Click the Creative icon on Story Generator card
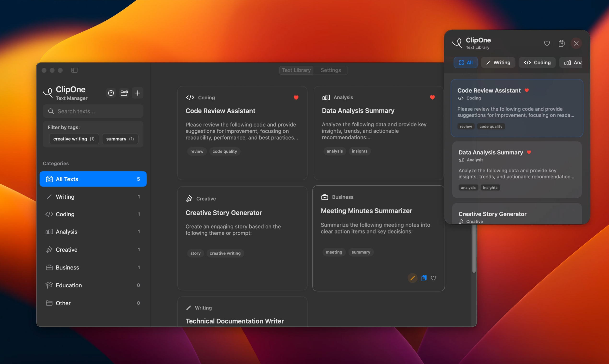This screenshot has height=364, width=609. pyautogui.click(x=189, y=199)
